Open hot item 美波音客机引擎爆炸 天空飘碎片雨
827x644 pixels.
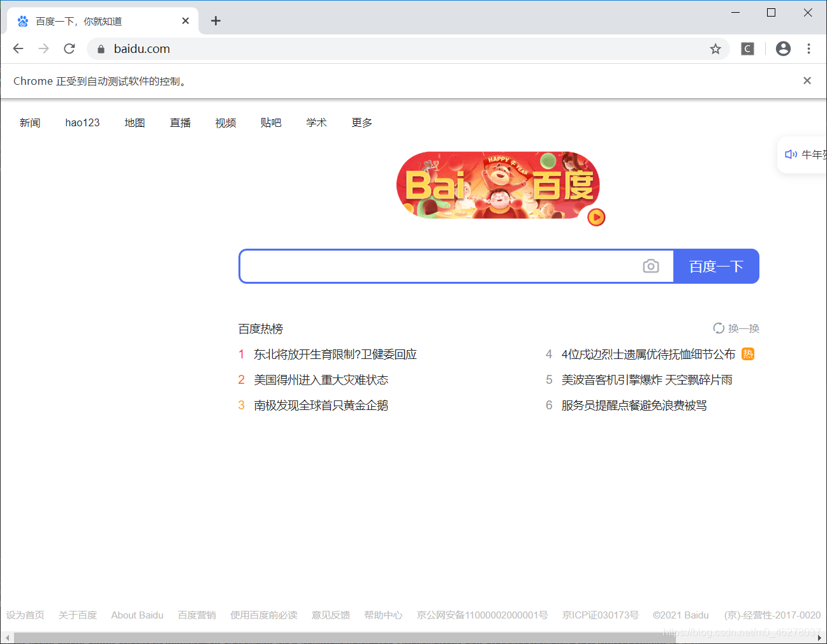coord(647,379)
